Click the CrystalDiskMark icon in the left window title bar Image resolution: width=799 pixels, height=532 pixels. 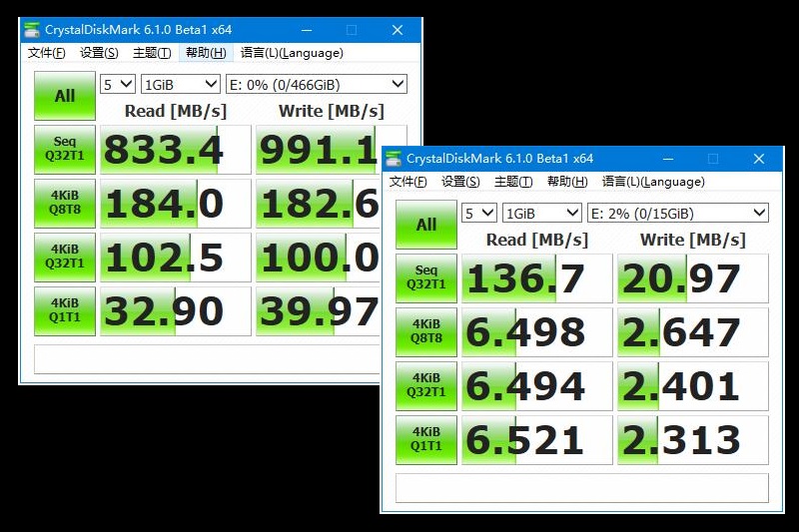pyautogui.click(x=32, y=30)
